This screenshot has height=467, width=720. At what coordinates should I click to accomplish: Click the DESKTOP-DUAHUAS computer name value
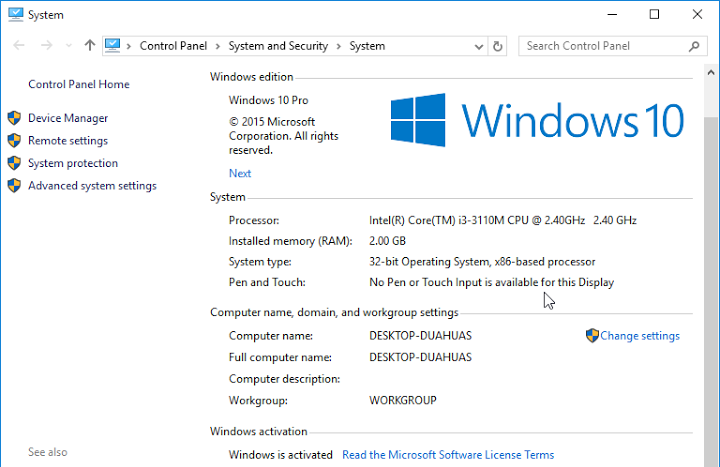point(420,336)
